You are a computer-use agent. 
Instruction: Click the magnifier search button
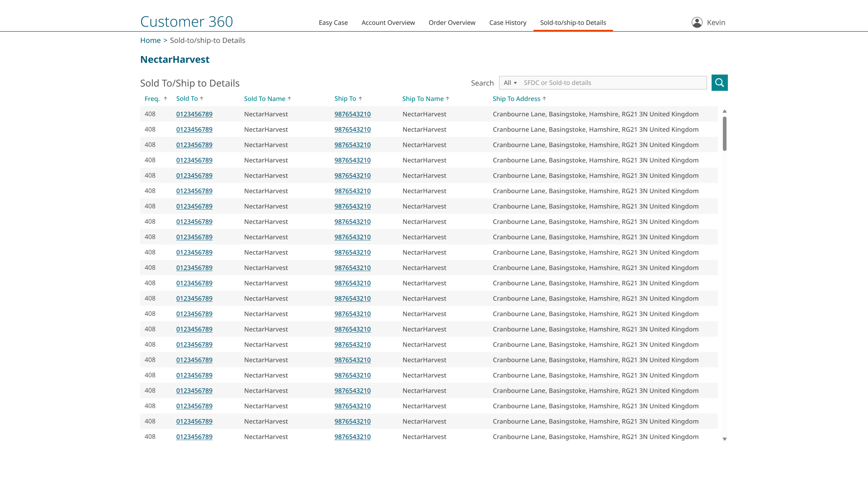[719, 83]
